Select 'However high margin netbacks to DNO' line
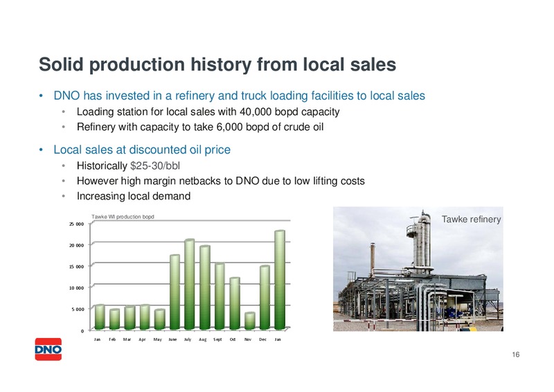Screen dimensions: 554x392 click(x=220, y=181)
